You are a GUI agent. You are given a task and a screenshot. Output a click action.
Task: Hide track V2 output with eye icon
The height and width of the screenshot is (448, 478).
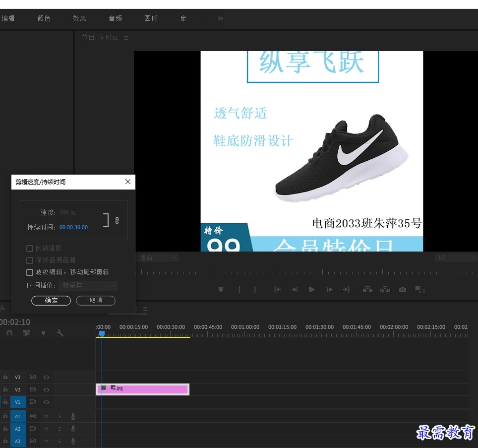coord(46,389)
